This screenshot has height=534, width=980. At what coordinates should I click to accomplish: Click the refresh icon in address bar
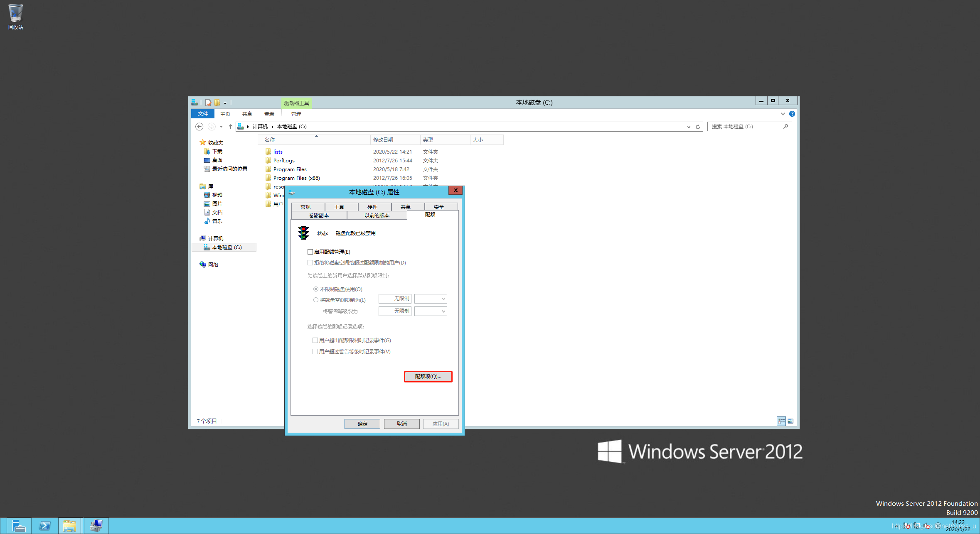click(x=698, y=127)
